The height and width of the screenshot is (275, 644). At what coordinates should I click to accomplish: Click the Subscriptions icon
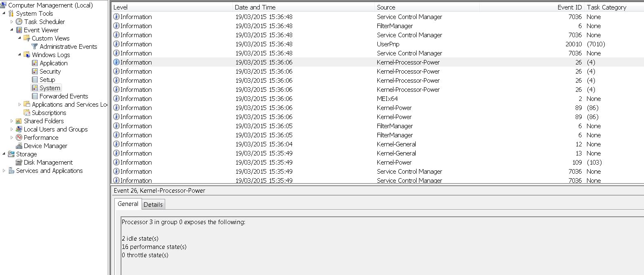tap(27, 112)
